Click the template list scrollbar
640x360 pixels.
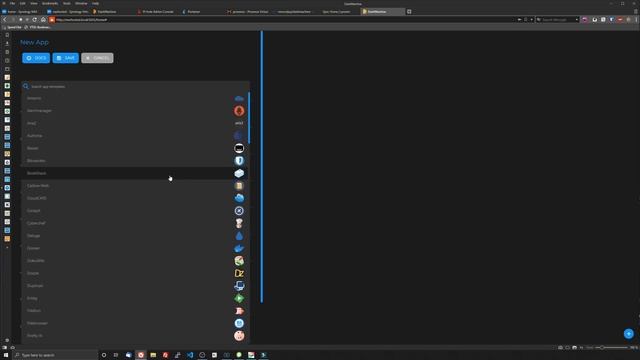249,118
